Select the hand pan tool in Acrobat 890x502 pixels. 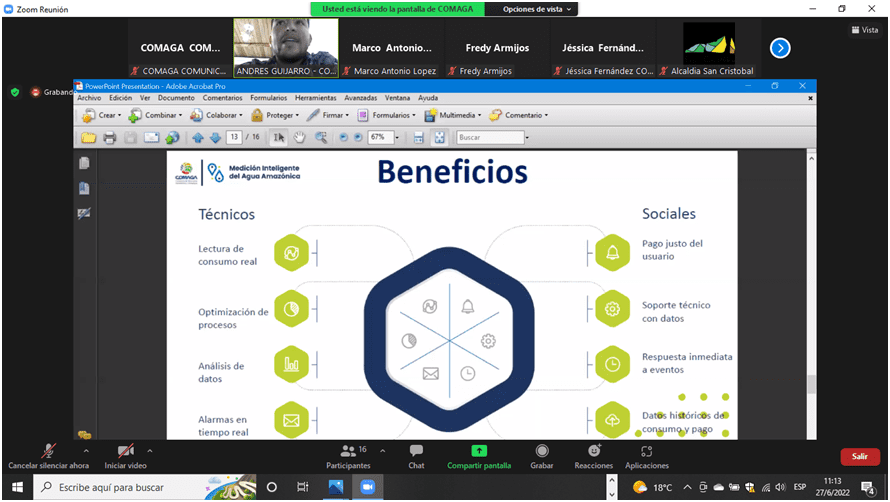pos(300,137)
